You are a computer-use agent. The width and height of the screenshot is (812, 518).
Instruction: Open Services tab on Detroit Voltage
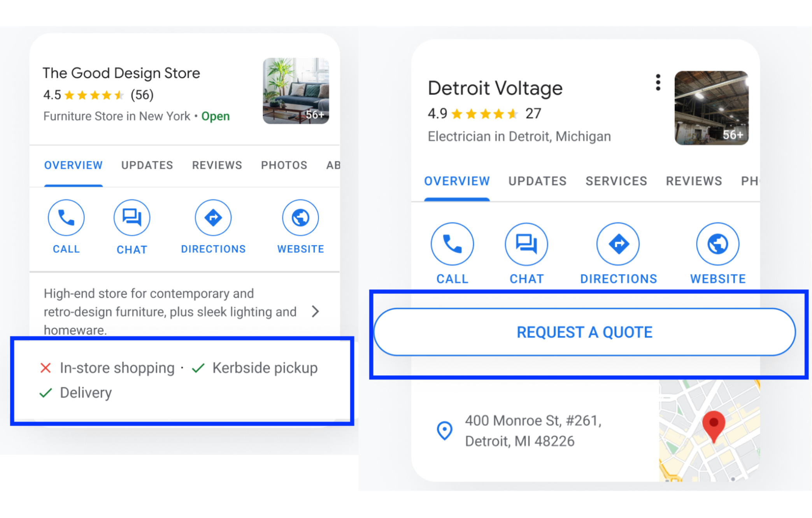616,181
